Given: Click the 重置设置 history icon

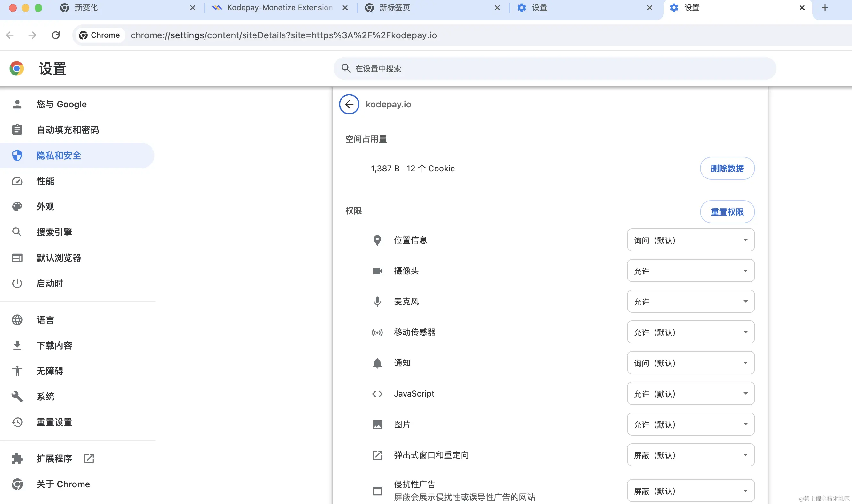Looking at the screenshot, I should point(17,422).
